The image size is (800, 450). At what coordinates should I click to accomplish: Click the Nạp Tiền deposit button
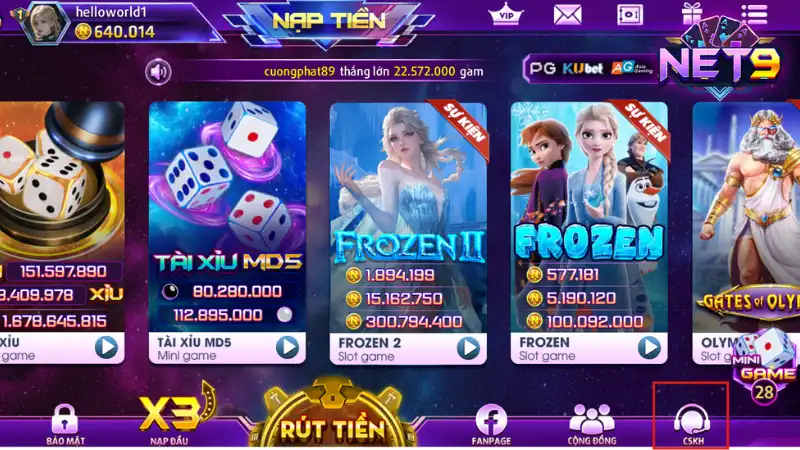tap(329, 21)
